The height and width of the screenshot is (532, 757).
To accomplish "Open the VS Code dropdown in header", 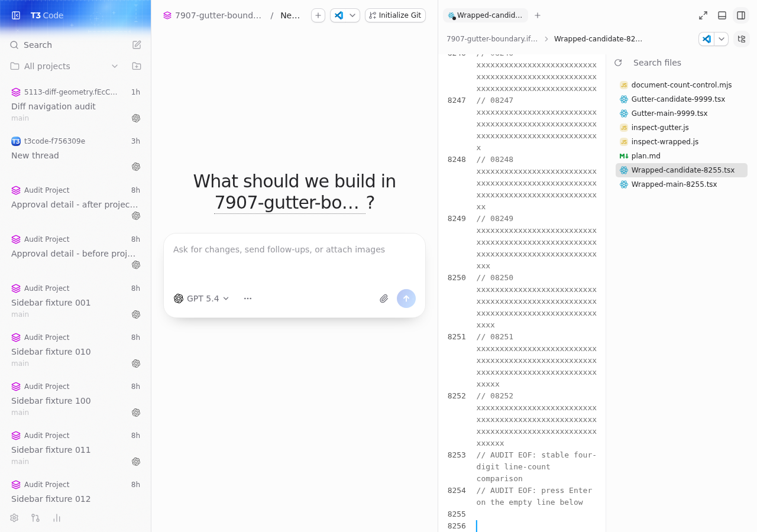I will [353, 15].
